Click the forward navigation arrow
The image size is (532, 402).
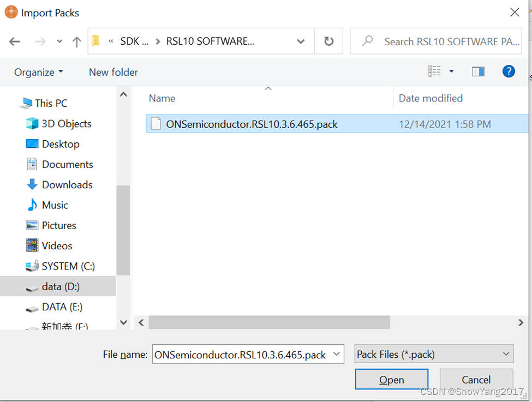40,41
